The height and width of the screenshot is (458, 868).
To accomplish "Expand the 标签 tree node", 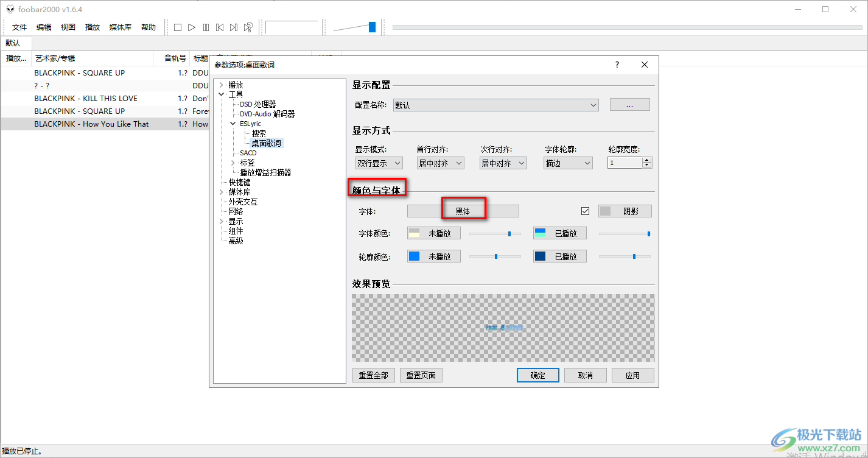I will (x=233, y=163).
